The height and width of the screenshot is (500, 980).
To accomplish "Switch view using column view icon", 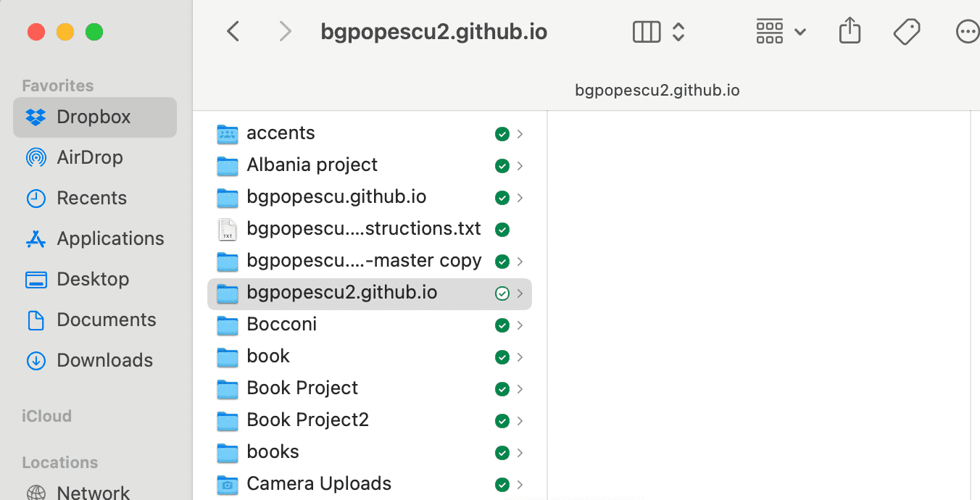I will point(647,32).
